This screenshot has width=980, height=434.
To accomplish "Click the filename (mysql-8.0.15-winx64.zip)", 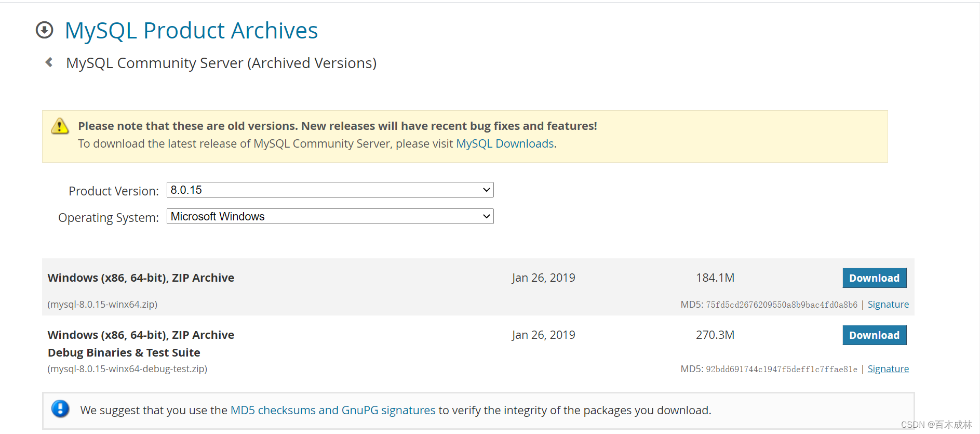I will [102, 305].
